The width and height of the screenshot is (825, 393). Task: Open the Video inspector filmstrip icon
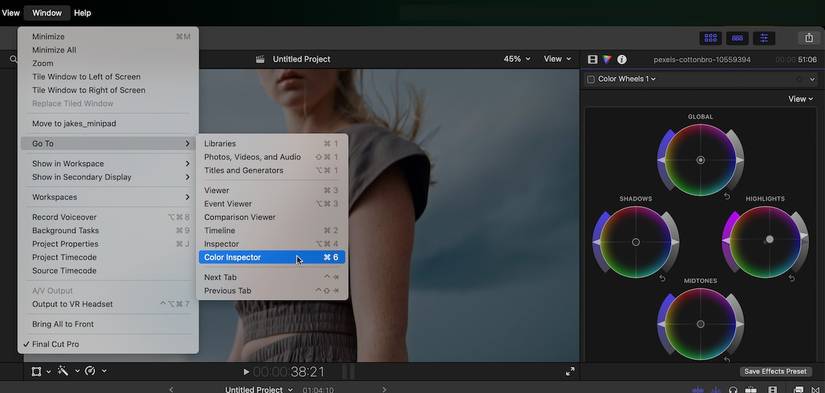point(592,59)
